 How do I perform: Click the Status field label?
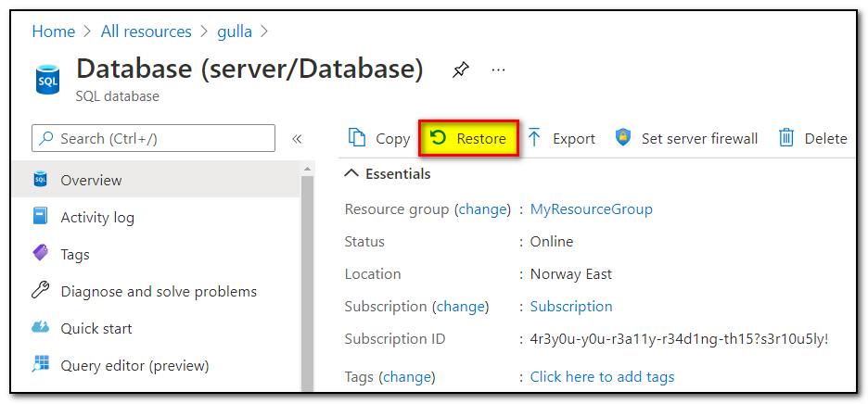364,241
